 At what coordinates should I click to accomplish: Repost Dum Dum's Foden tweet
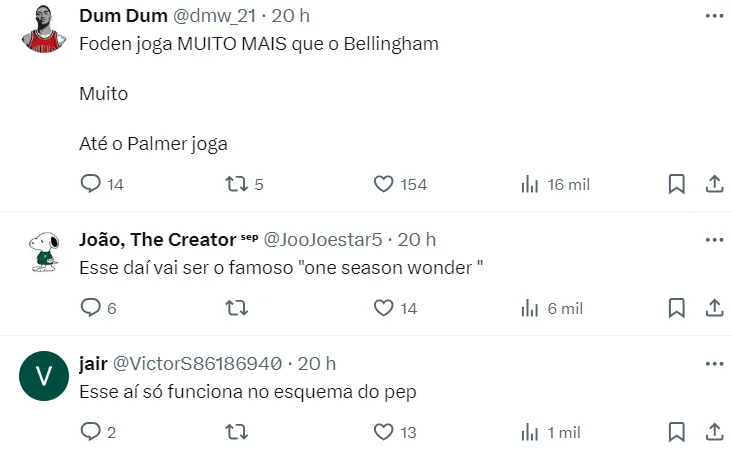235,184
